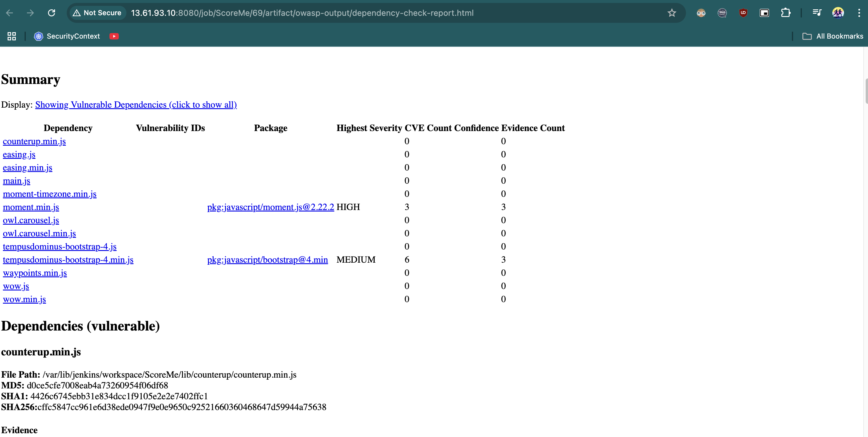Click the HIGH severity cell
This screenshot has width=868, height=437.
point(348,207)
